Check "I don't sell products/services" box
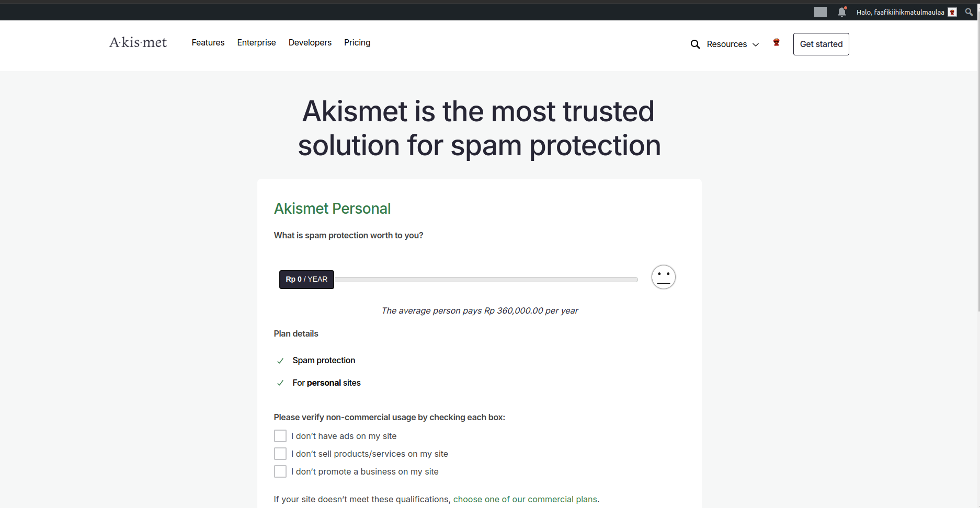Screen dimensions: 980x508 click(280, 454)
